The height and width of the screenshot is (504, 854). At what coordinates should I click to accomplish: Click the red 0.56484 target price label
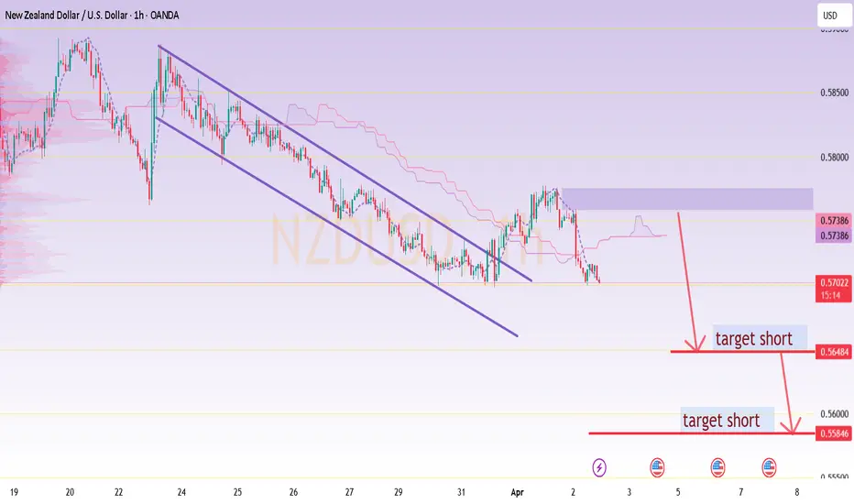coord(834,352)
